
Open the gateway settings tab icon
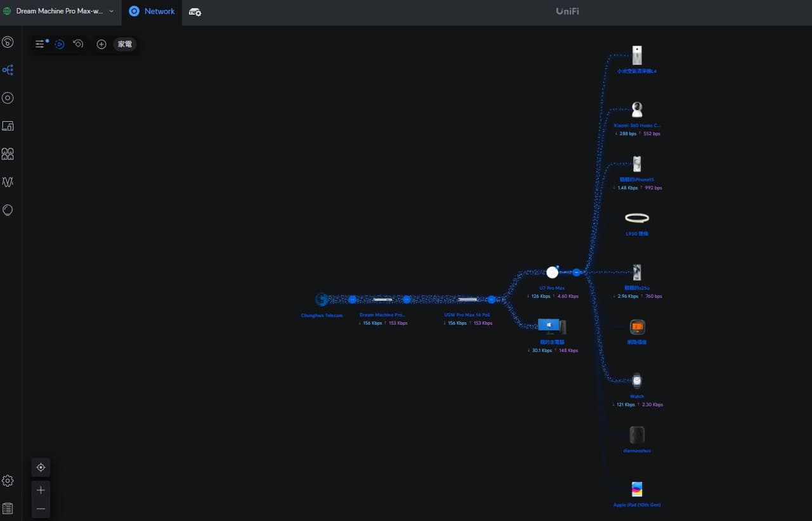195,11
